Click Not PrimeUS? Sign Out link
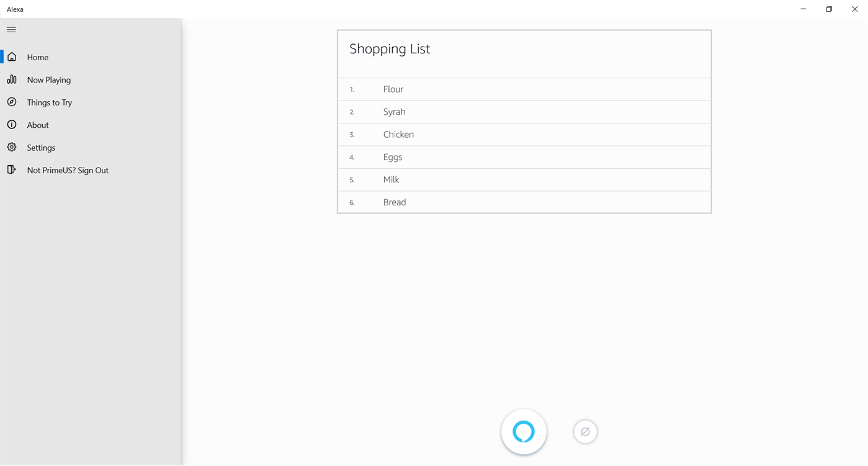Screen dimensions: 868x466 click(x=68, y=171)
